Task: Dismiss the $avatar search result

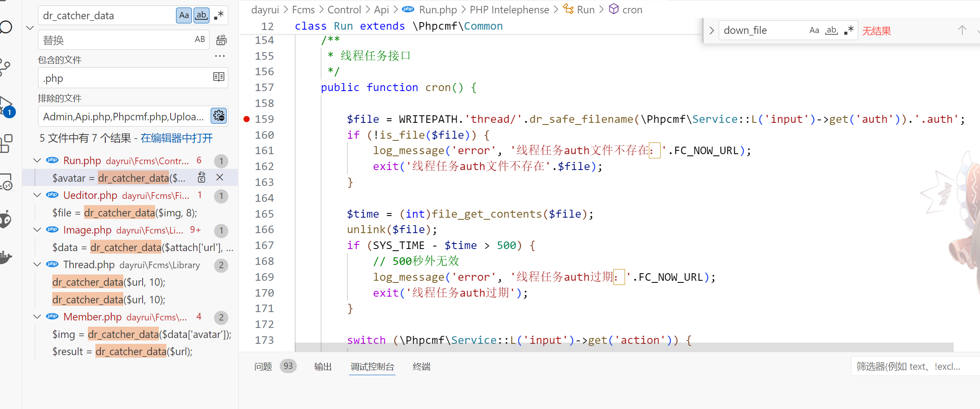Action: 219,178
